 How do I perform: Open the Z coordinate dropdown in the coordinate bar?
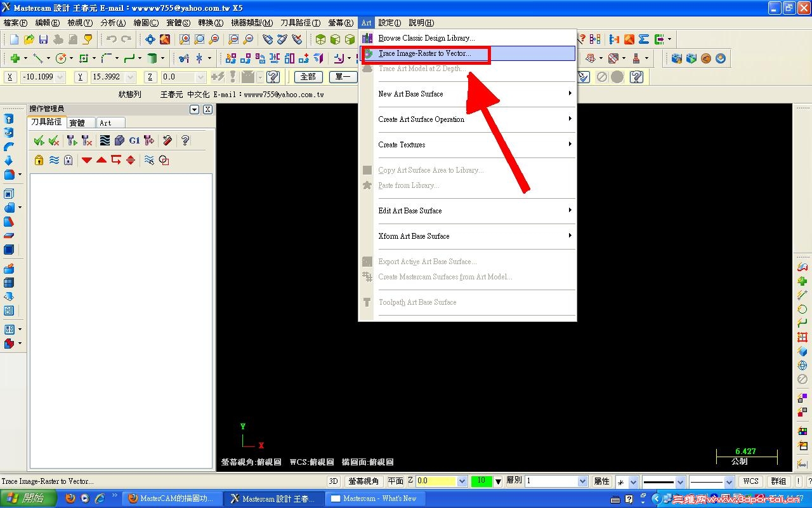200,77
